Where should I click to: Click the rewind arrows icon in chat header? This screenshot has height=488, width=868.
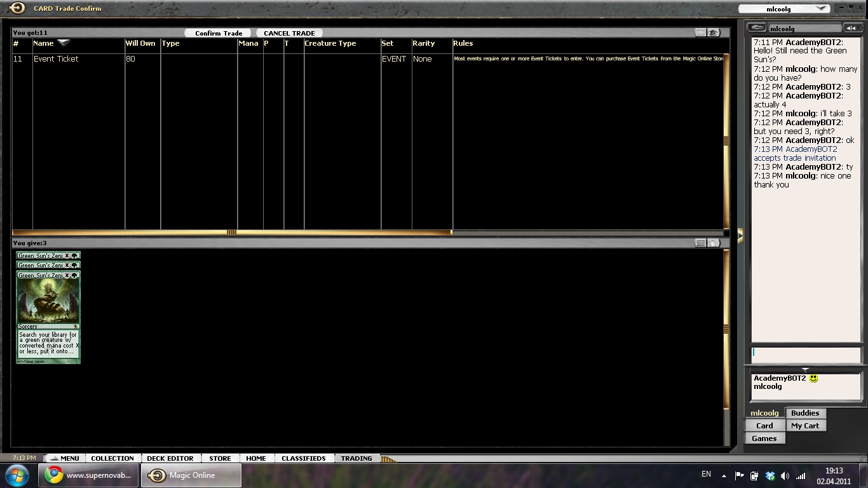[x=851, y=28]
